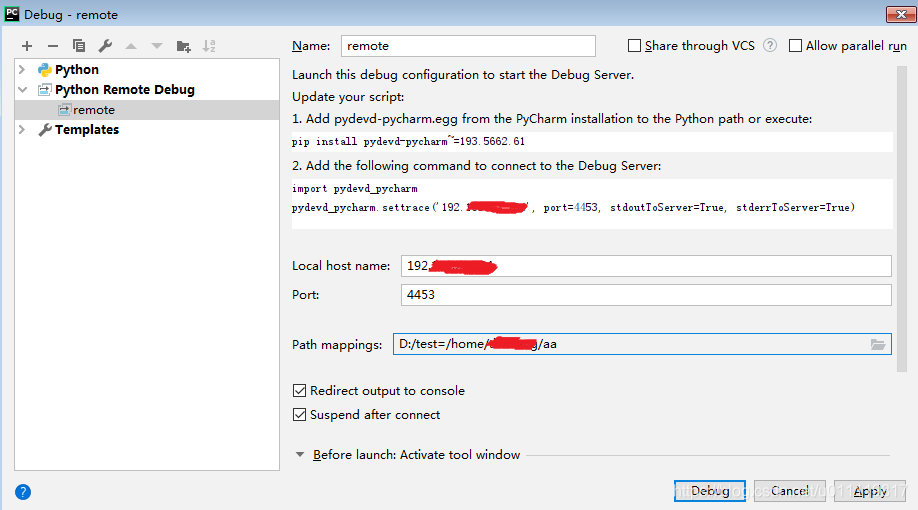
Task: Click the PyCharm logo in the title bar
Action: 12,14
